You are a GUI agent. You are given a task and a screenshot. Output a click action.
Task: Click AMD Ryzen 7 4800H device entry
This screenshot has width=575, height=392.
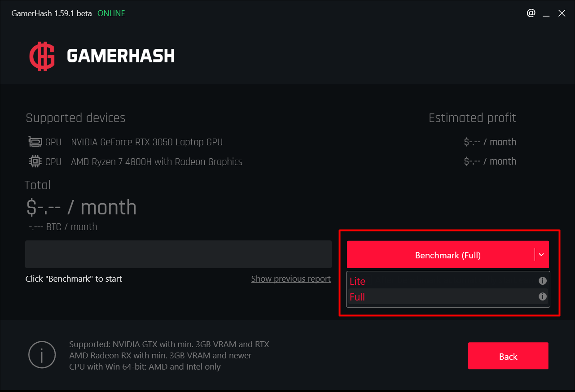[157, 162]
